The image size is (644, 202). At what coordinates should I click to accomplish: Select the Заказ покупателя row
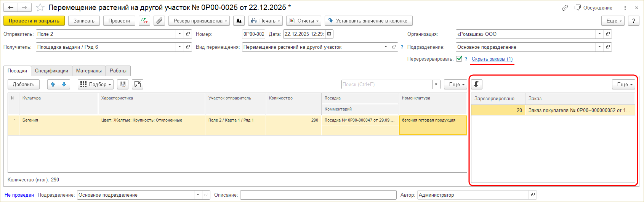click(x=579, y=110)
